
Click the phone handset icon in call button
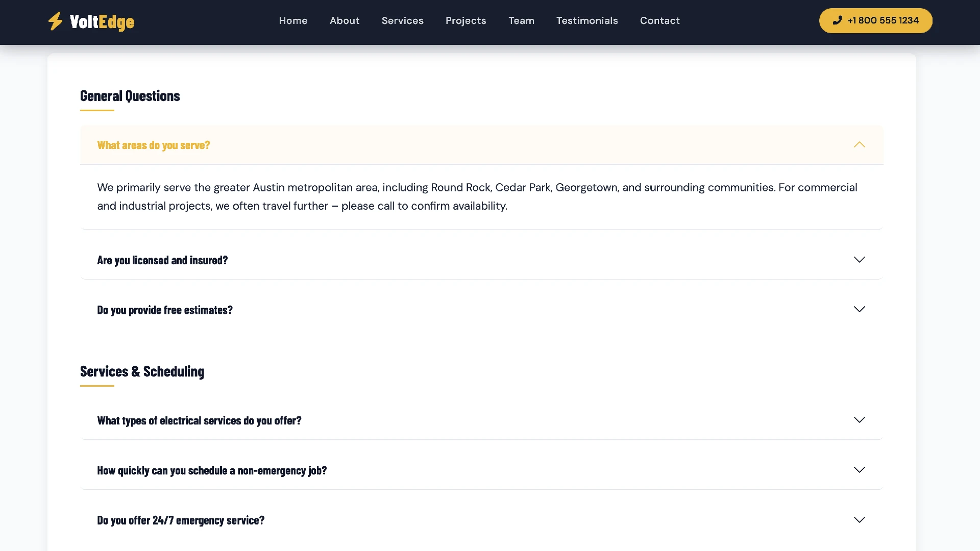point(837,20)
